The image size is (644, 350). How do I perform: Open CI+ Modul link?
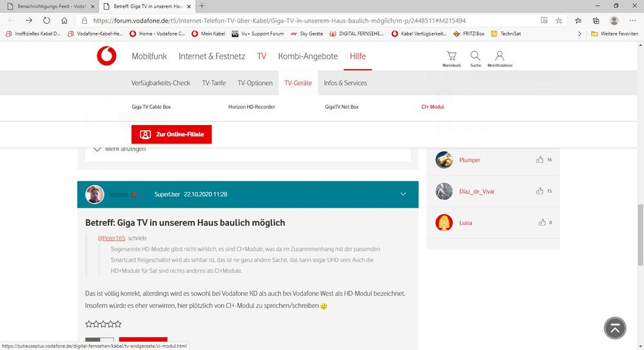click(433, 107)
